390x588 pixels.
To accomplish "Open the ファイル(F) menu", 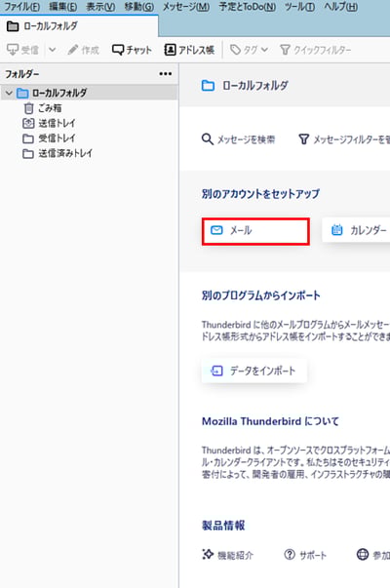I will 21,7.
